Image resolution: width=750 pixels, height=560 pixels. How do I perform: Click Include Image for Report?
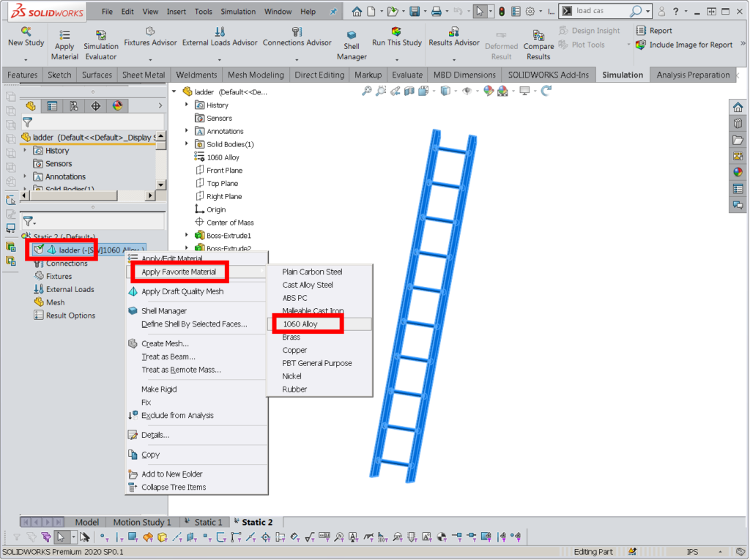684,45
